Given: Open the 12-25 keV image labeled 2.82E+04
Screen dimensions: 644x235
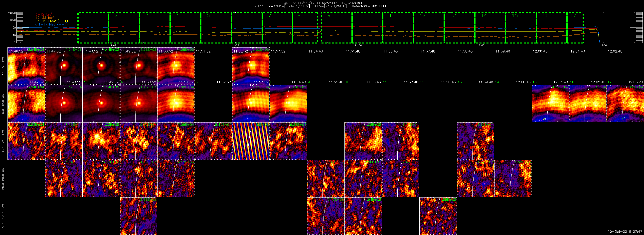Looking at the screenshot, I should [x=26, y=141].
